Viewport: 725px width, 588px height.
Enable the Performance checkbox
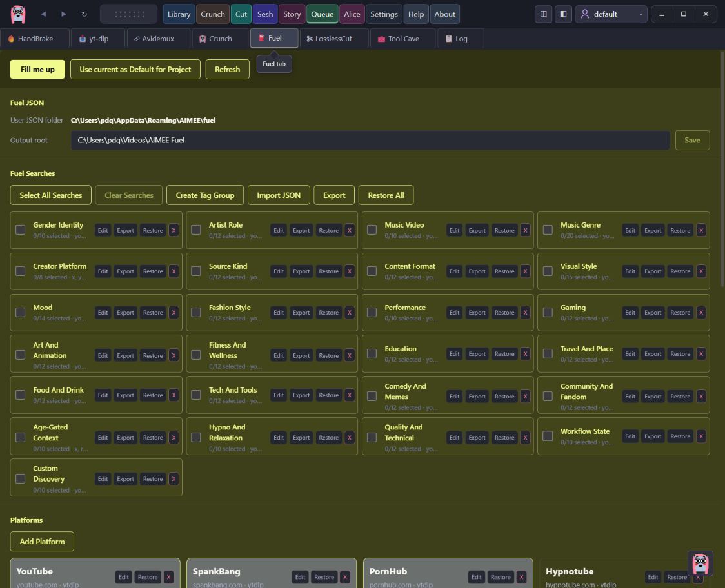pyautogui.click(x=372, y=313)
